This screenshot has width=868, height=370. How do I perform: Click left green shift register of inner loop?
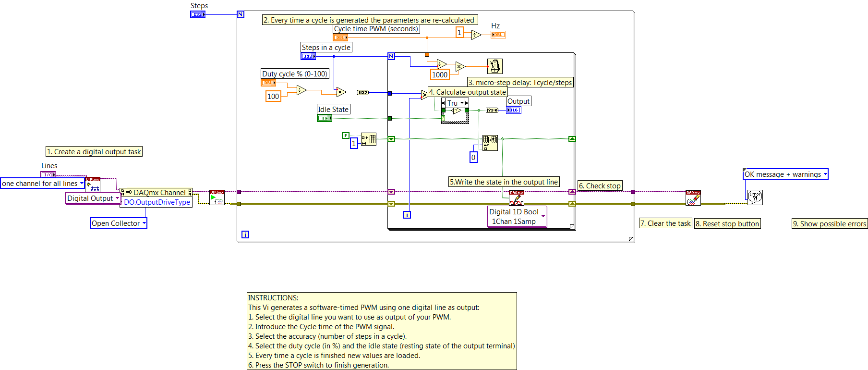(391, 139)
